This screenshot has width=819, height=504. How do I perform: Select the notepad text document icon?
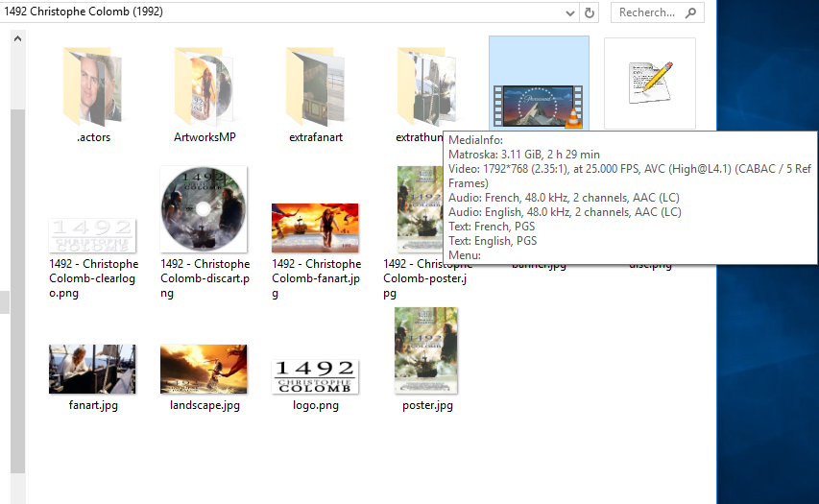(650, 83)
